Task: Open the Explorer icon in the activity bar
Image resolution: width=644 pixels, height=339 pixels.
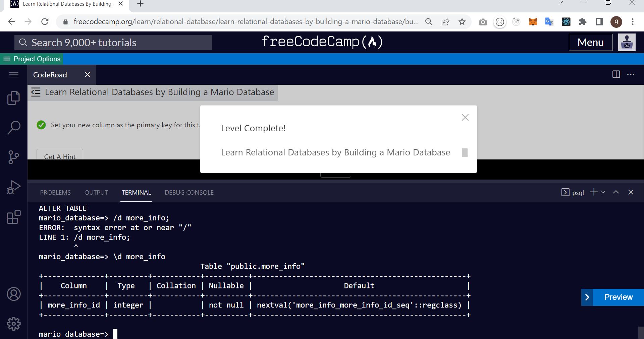Action: (13, 97)
